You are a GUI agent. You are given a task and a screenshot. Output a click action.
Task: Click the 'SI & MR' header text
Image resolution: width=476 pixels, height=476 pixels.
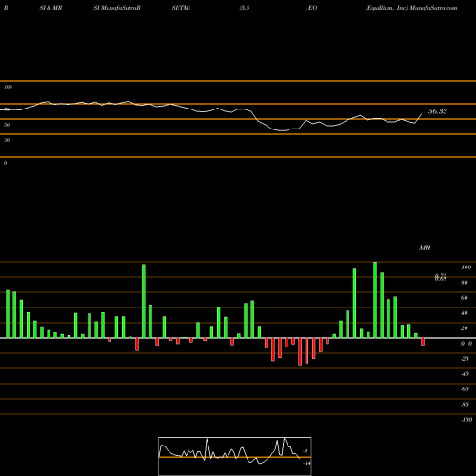[x=50, y=8]
